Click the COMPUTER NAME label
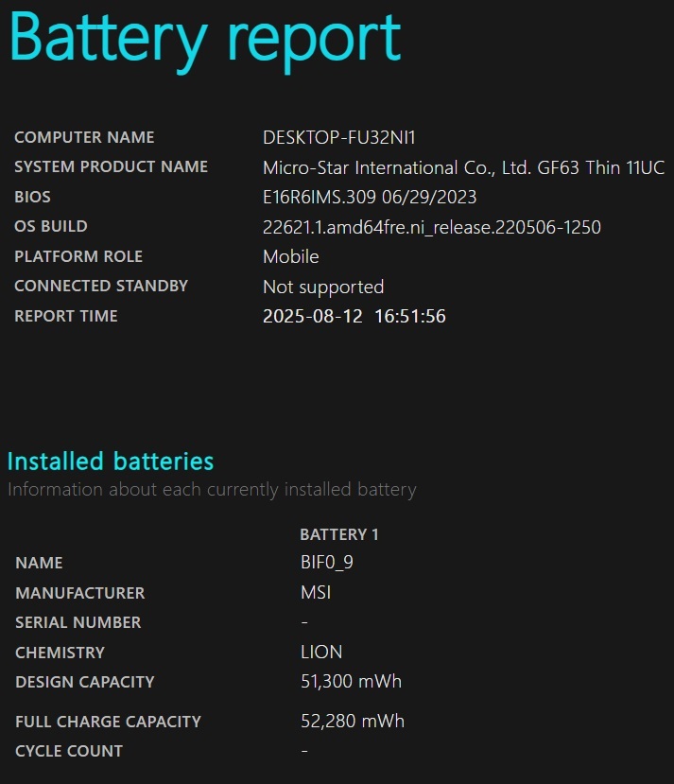 click(84, 137)
